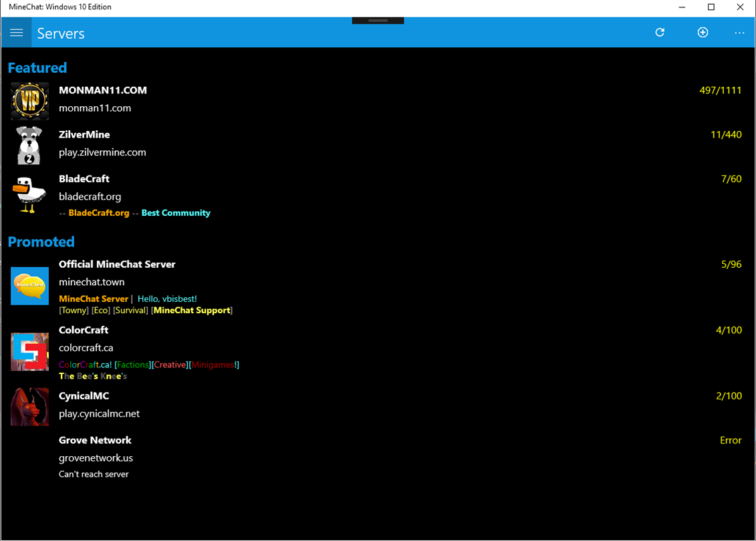Open the Official MineChat Server title

(x=117, y=264)
